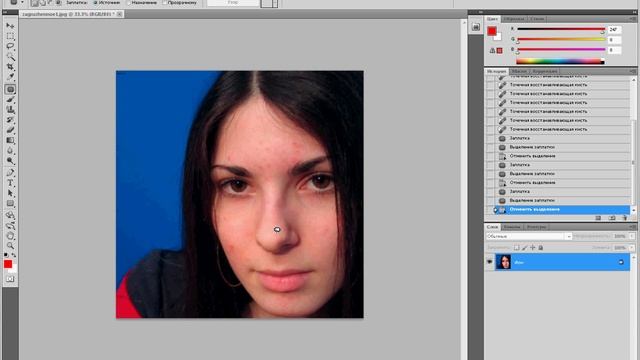
Task: Switch to the Каналы channels tab
Action: pos(512,227)
